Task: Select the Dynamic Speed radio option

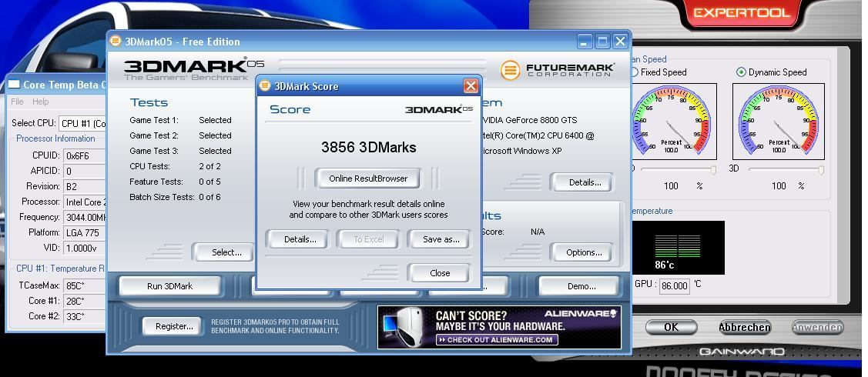Action: click(741, 72)
